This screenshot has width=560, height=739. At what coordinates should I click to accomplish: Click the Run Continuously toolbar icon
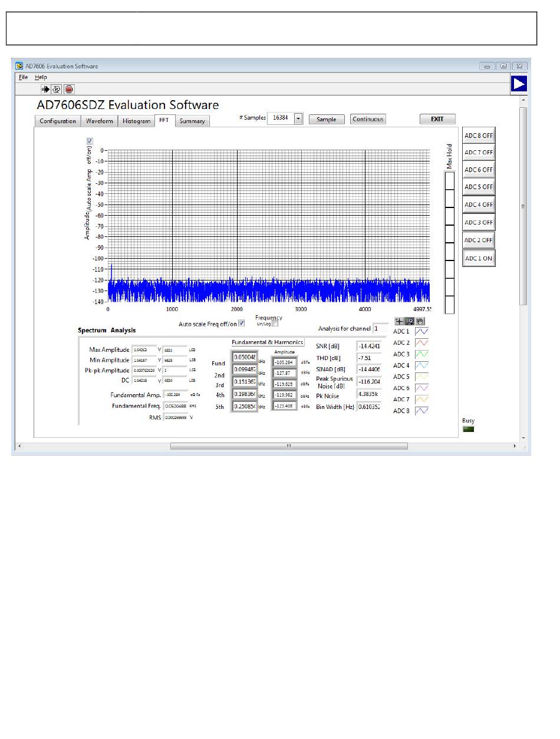(x=57, y=90)
